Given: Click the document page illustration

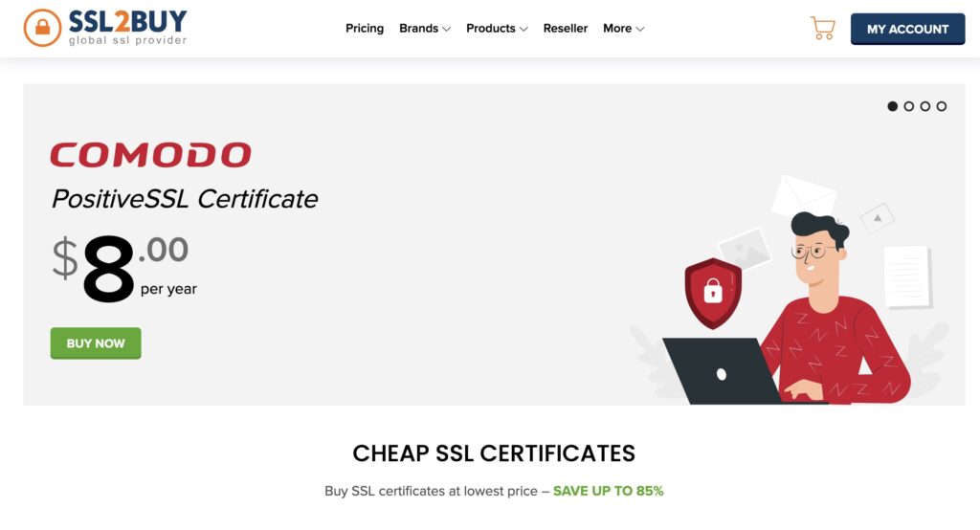Looking at the screenshot, I should (907, 276).
